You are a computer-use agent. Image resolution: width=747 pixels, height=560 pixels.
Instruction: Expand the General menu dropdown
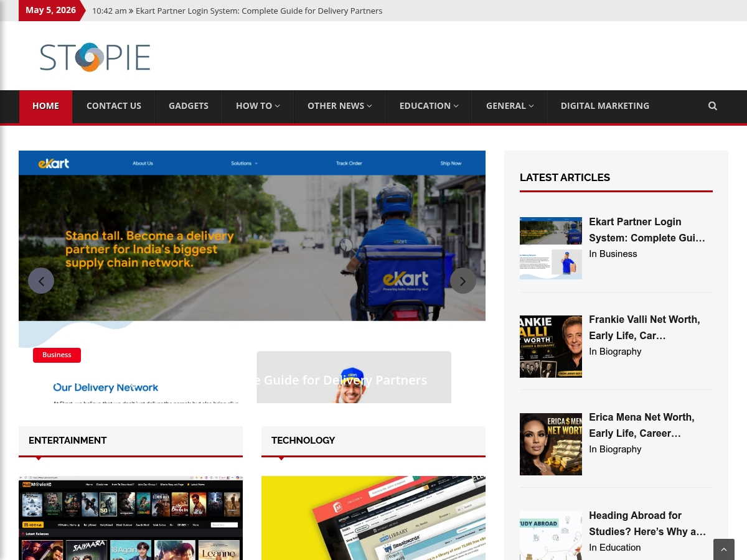510,106
